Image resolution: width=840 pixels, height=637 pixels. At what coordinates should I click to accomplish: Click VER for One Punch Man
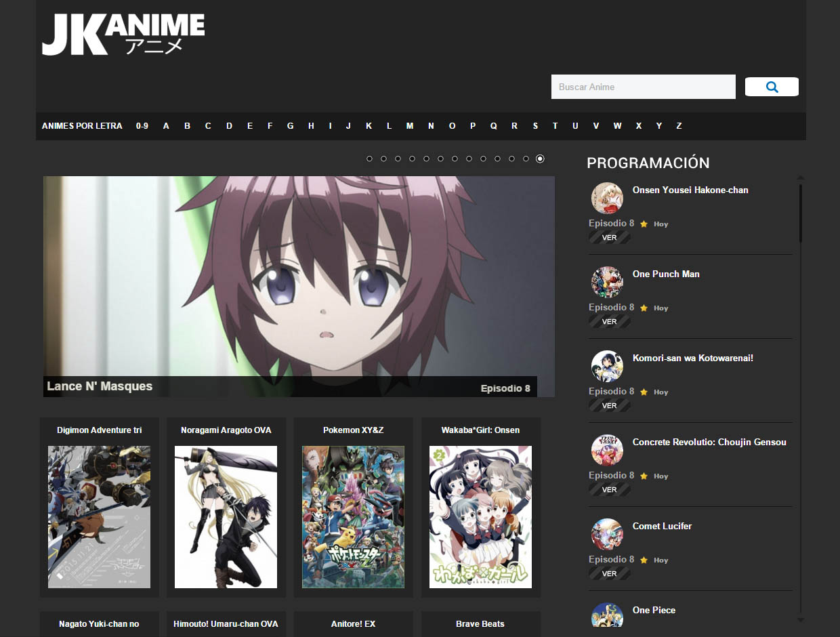pos(608,321)
